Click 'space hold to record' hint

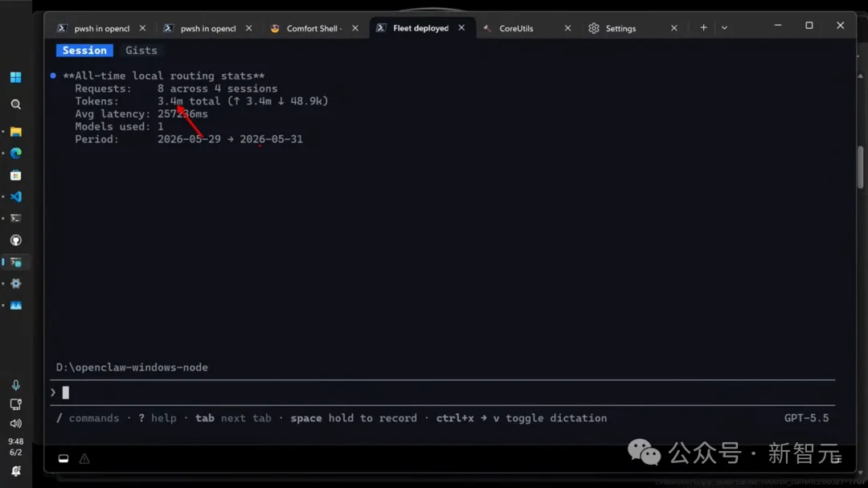point(354,418)
